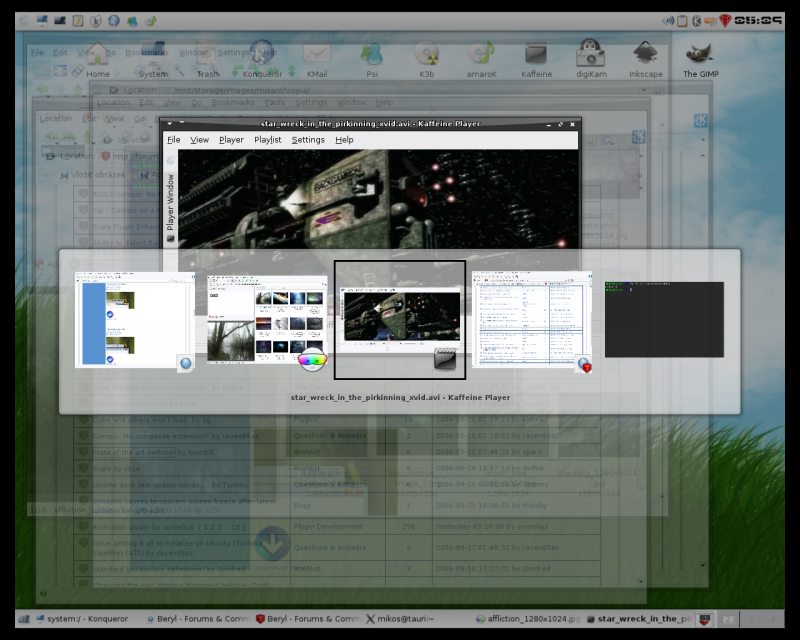This screenshot has width=800, height=640.
Task: Open the System desktop icon
Action: click(153, 60)
